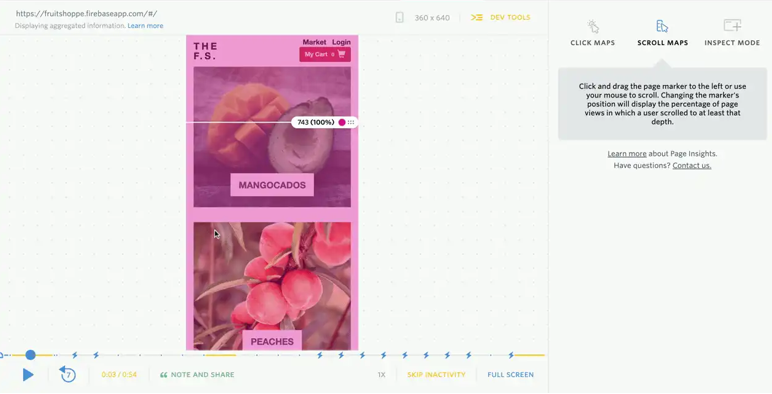Click the Click Maps cursor icon

pos(593,26)
